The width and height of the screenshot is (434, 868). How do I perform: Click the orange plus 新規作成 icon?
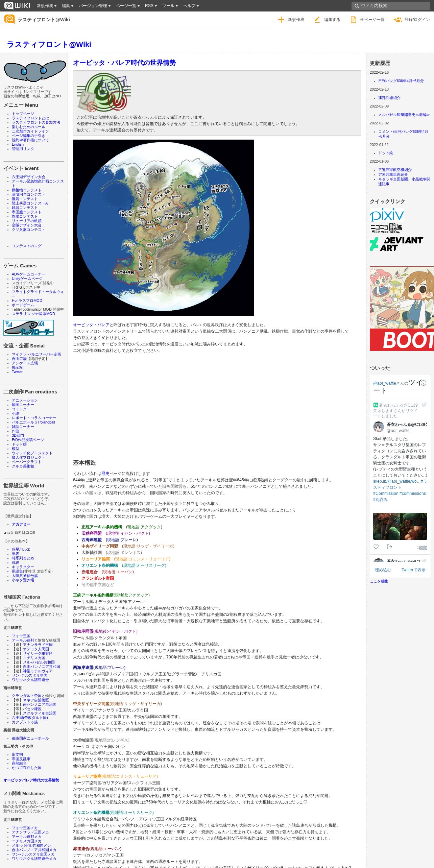pos(281,20)
